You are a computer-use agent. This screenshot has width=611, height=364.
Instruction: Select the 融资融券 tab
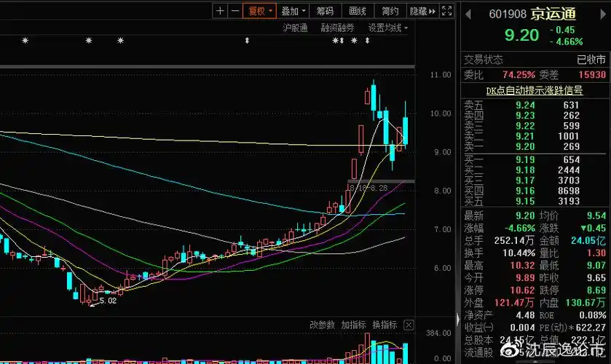point(337,28)
